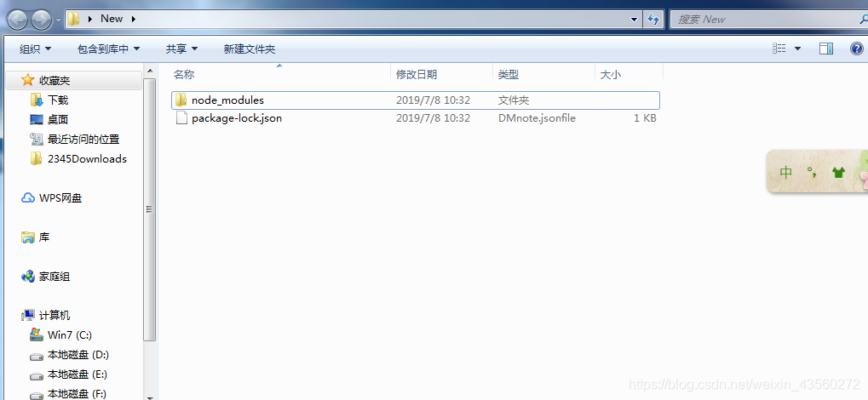Viewport: 868px width, 400px height.
Task: Click the 文件夹 type cell
Action: click(x=514, y=100)
